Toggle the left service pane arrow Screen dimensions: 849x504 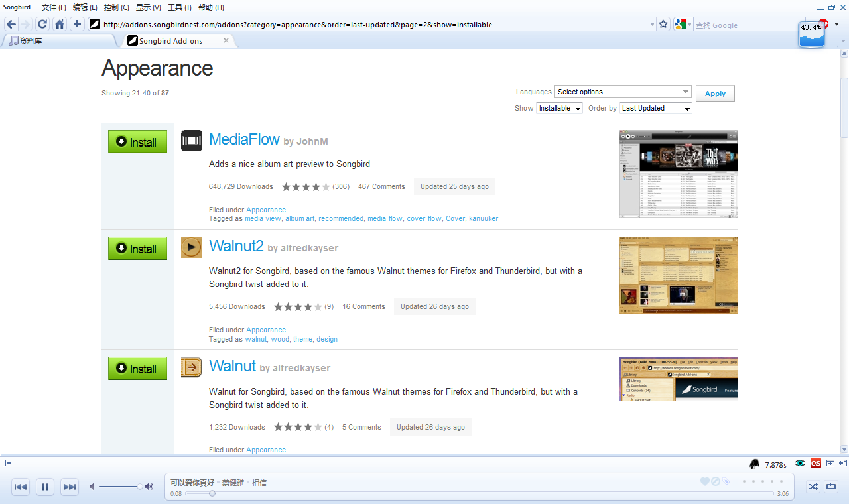(7, 463)
